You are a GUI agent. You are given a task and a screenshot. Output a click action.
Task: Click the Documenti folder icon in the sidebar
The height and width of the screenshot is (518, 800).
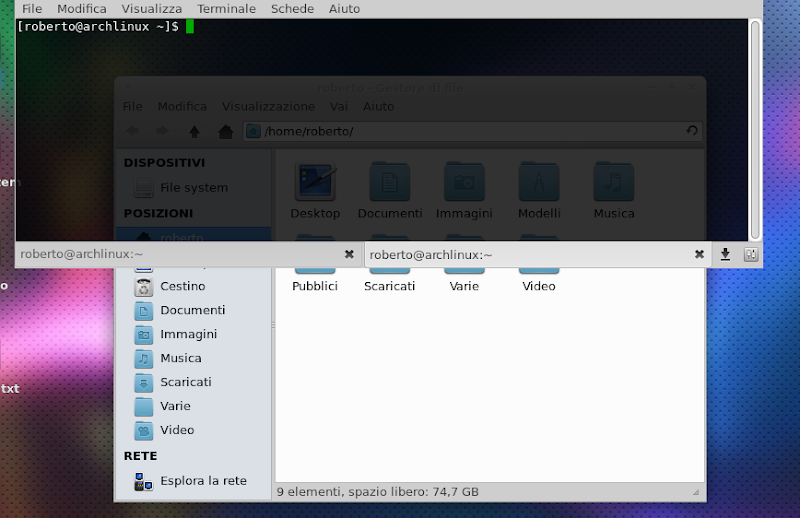tap(144, 311)
